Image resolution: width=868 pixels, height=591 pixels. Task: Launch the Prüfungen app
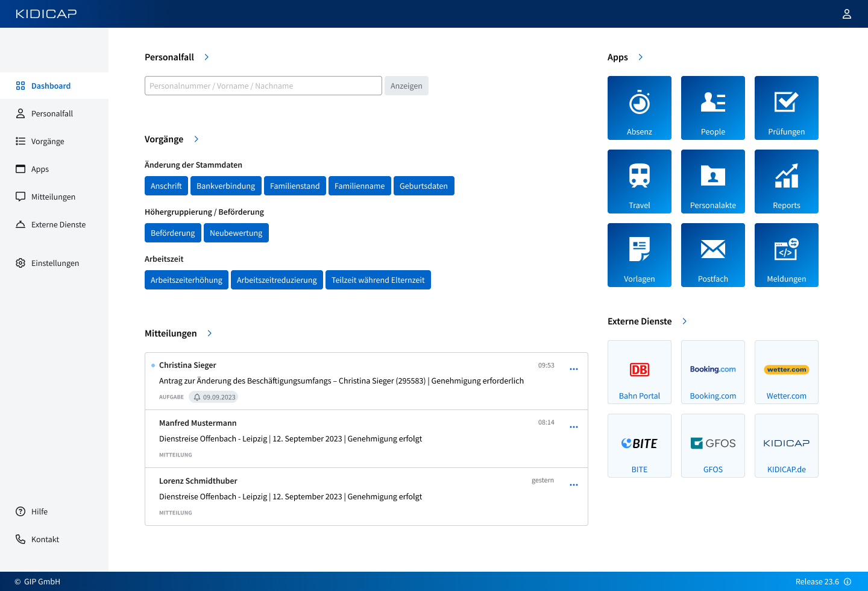tap(786, 108)
